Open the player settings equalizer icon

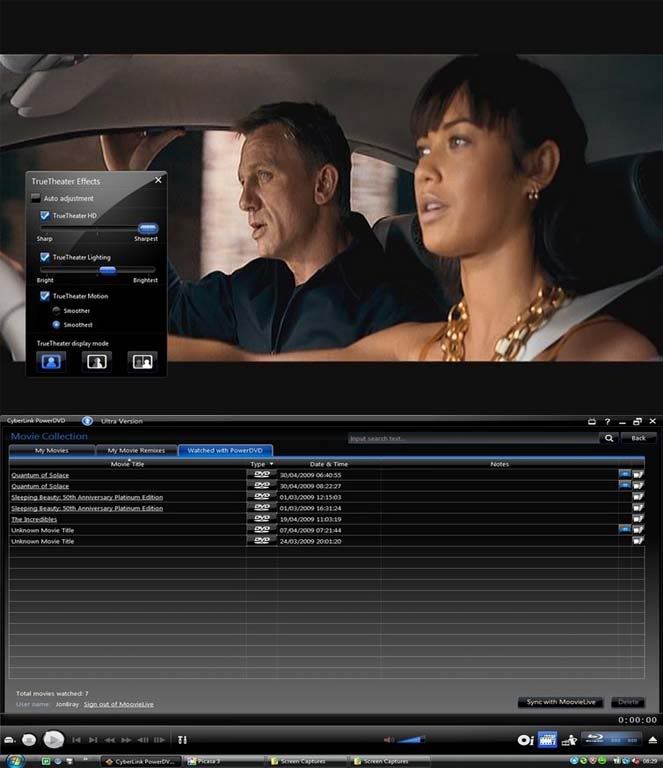point(182,740)
